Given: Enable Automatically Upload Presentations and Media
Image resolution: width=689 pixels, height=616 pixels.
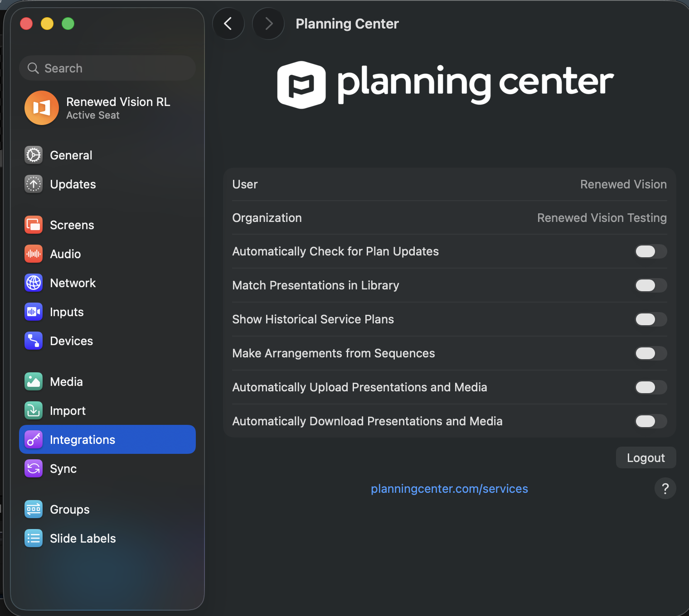Looking at the screenshot, I should tap(651, 387).
